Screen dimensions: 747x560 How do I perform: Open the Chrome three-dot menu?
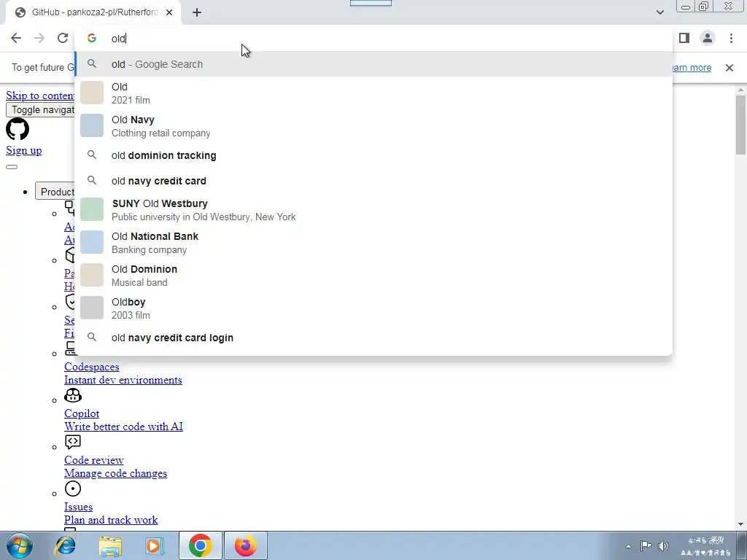click(731, 38)
